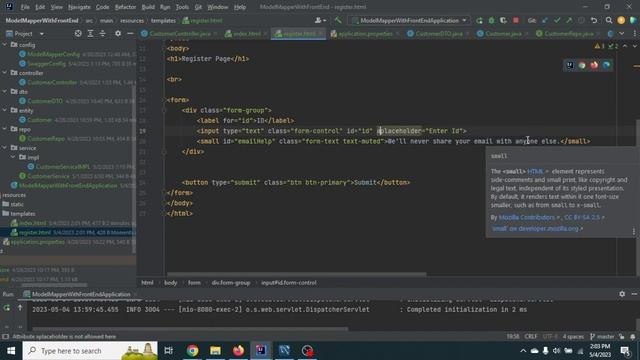Collapse the service folder
Image resolution: width=640 pixels, height=360 pixels.
coord(4,148)
